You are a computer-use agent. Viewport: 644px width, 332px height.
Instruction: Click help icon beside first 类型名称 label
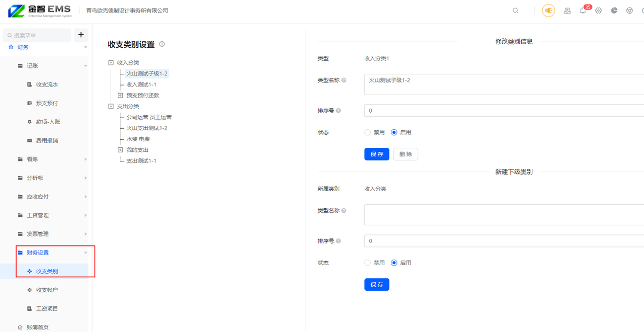(344, 80)
